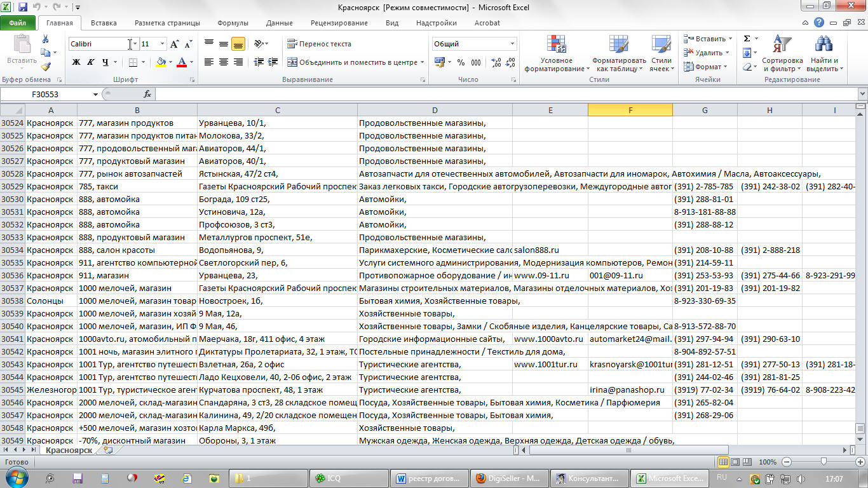Toggle Перенос текста wrap text
Viewport: 868px width, 488px height.
[319, 44]
